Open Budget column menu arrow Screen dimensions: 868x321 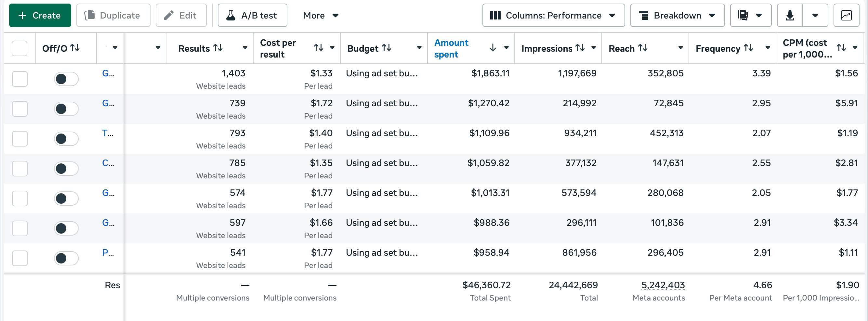(x=419, y=48)
